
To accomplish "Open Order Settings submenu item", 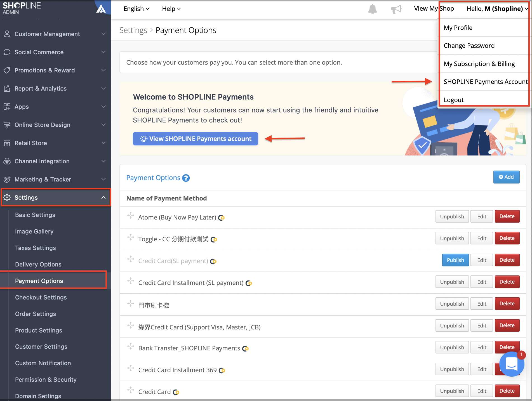I will tap(36, 314).
